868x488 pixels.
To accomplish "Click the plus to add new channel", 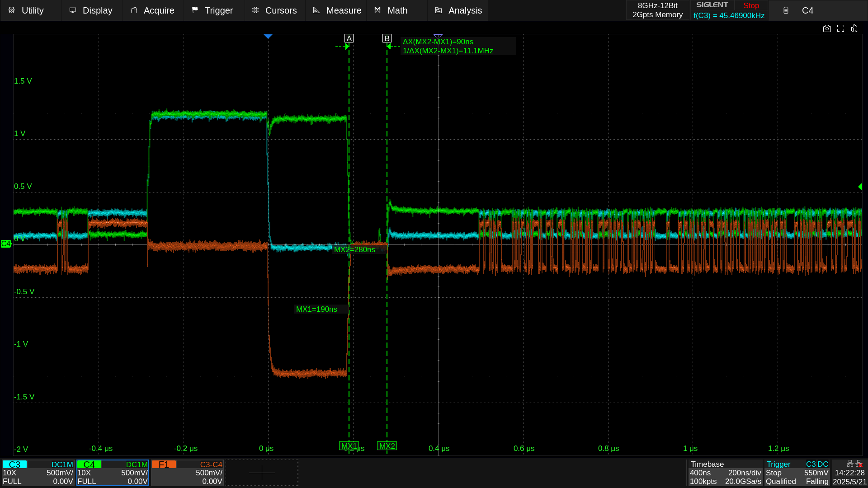I will [x=262, y=473].
